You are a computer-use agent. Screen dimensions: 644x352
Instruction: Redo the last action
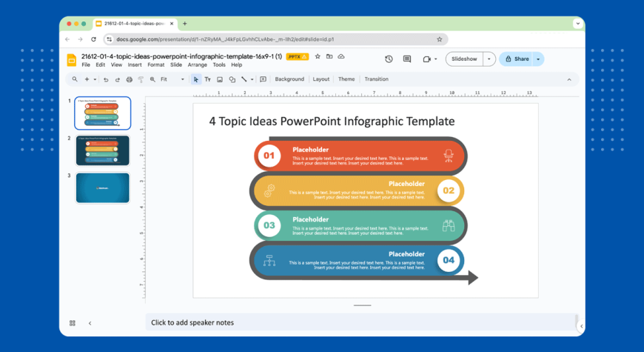[118, 79]
